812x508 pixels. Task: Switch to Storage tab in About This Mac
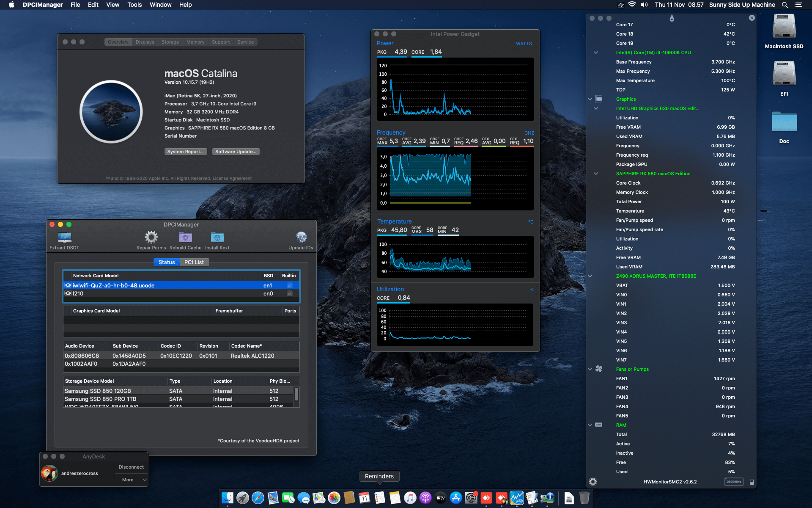click(170, 42)
